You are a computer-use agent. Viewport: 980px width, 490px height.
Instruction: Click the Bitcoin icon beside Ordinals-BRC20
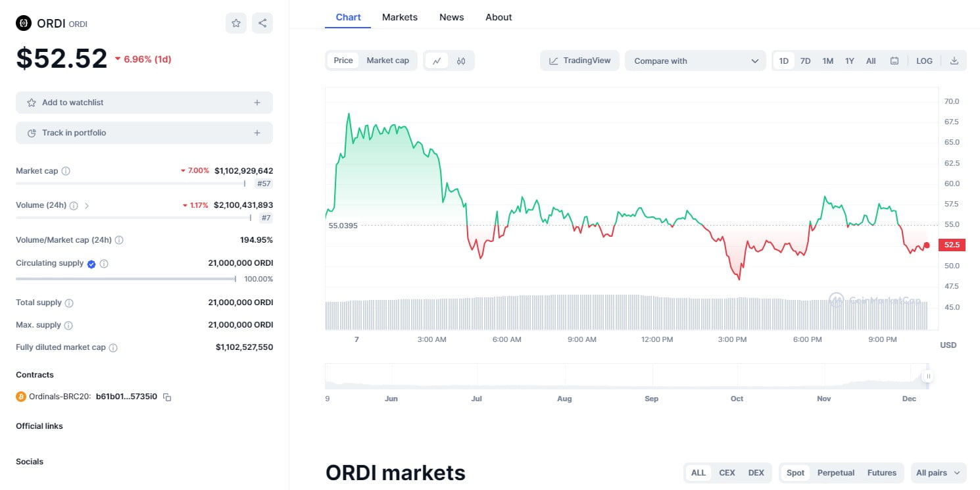[21, 397]
